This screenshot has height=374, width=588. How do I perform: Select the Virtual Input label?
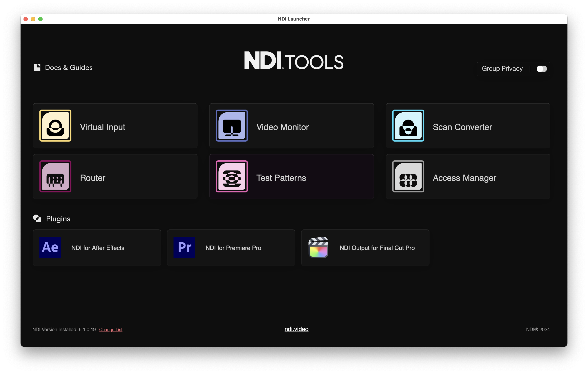(x=103, y=127)
